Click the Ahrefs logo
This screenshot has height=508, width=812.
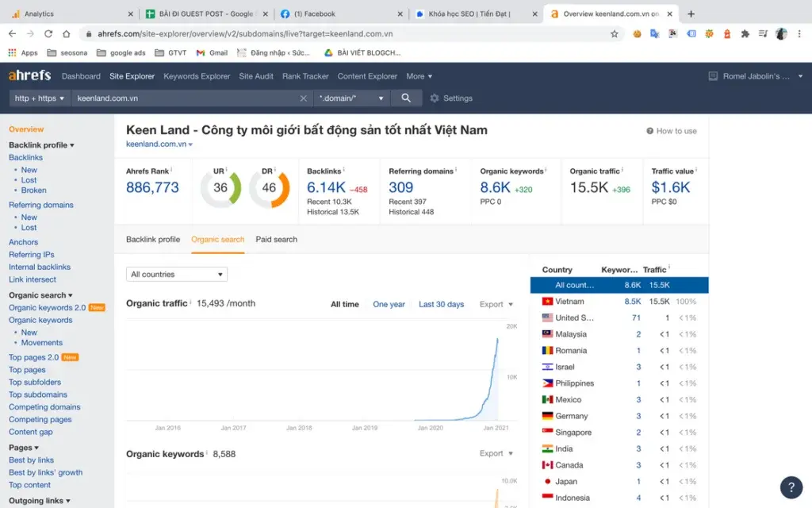pos(29,76)
